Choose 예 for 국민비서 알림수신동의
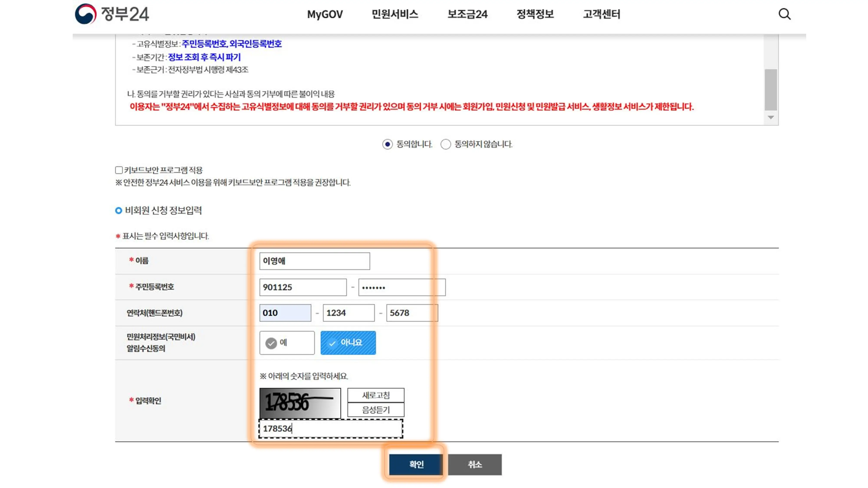 [287, 342]
